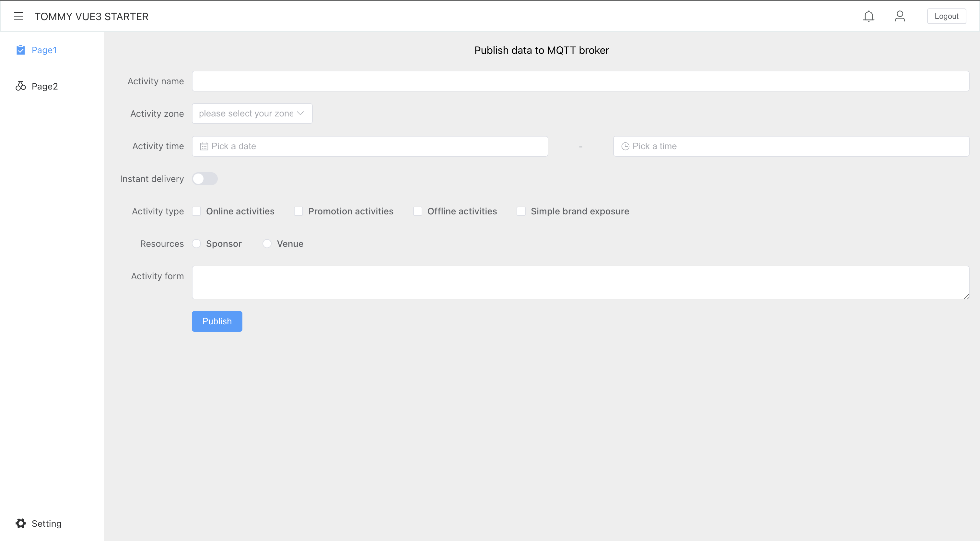Click the Page2 cherry icon
The image size is (980, 541).
tap(20, 86)
